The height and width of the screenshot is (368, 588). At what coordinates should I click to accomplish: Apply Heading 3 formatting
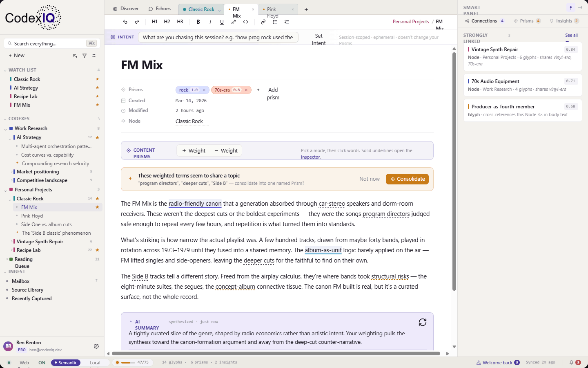(x=180, y=22)
